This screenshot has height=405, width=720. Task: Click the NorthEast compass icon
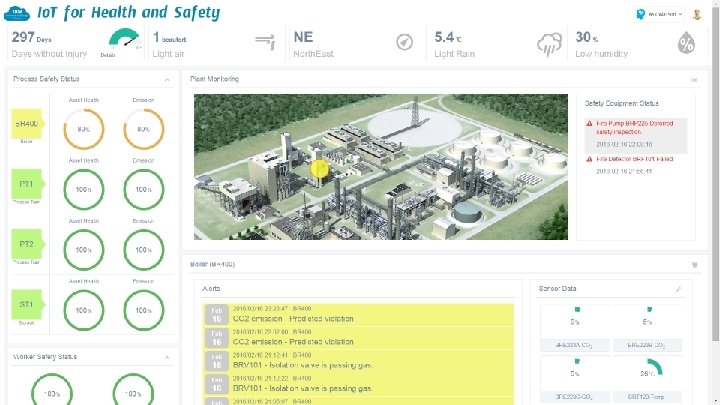coord(405,42)
